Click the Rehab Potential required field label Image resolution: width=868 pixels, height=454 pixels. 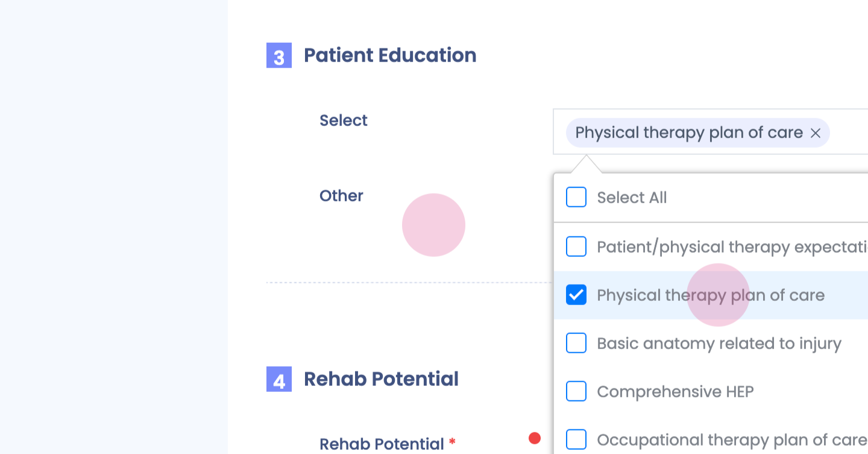tap(382, 444)
